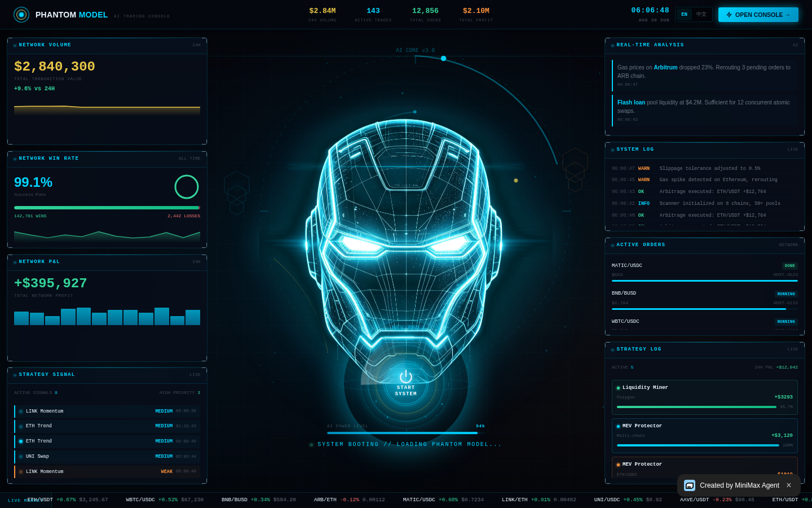Open the Liquidity Miner strategy card title

tap(645, 388)
